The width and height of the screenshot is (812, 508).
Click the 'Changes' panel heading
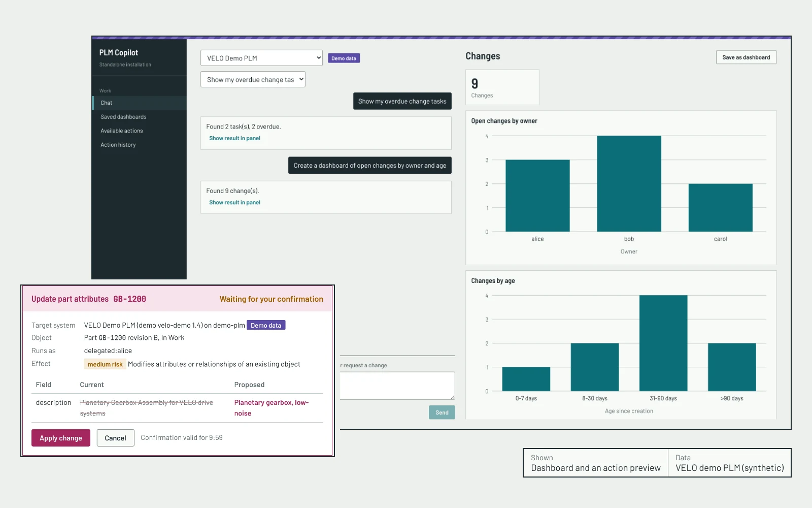click(483, 56)
